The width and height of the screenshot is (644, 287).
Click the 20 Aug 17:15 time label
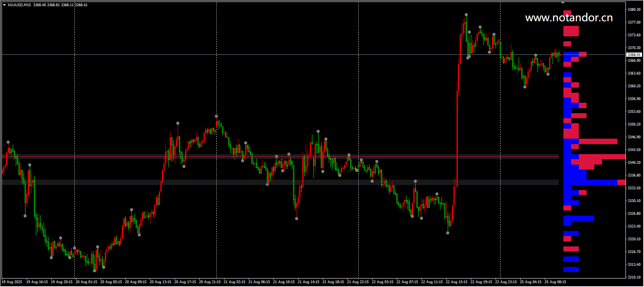pos(185,282)
